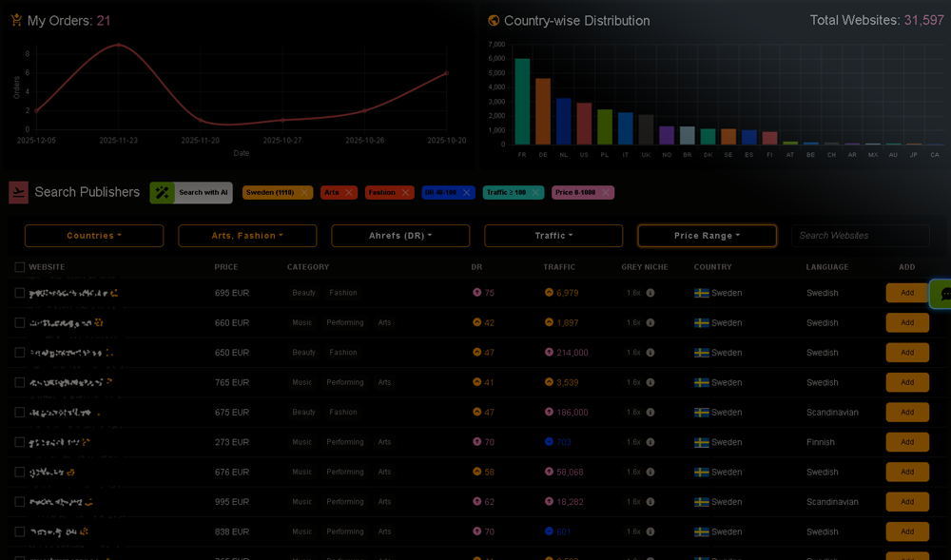Add the 650 EUR website to order
This screenshot has width=951, height=560.
coord(907,353)
